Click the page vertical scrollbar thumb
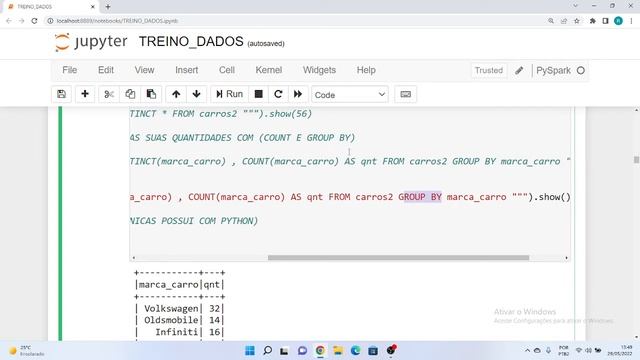Viewport: 640px width, 360px height. pos(636,160)
